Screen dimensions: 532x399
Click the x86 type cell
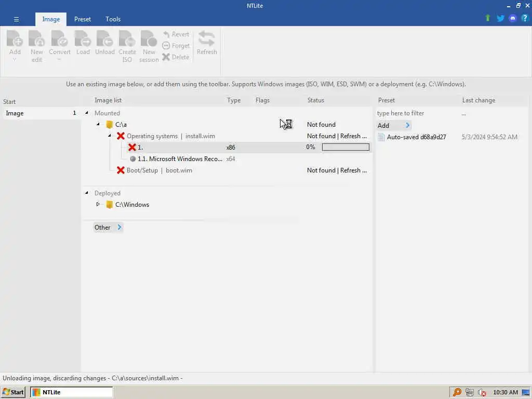[x=231, y=147]
